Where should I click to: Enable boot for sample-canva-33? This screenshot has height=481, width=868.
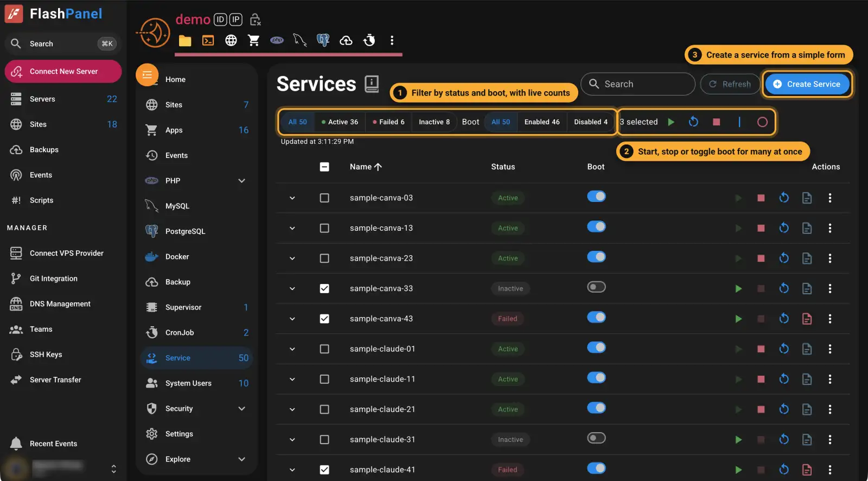point(596,287)
